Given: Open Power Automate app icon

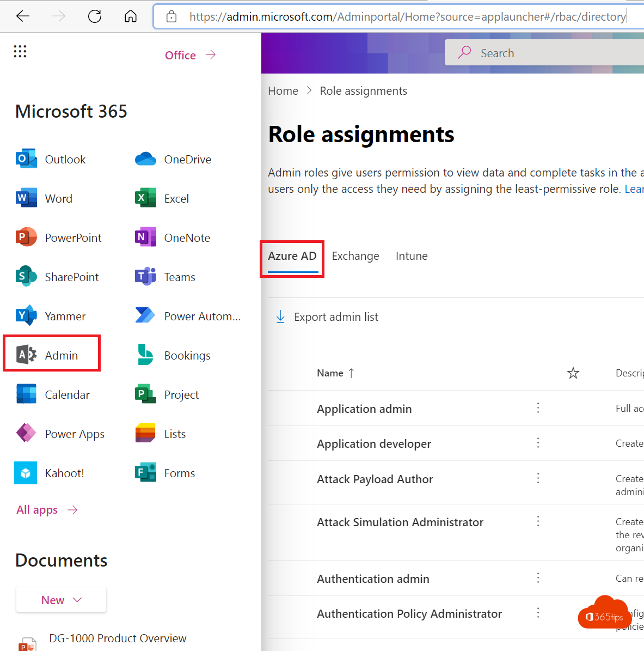Looking at the screenshot, I should (x=146, y=315).
